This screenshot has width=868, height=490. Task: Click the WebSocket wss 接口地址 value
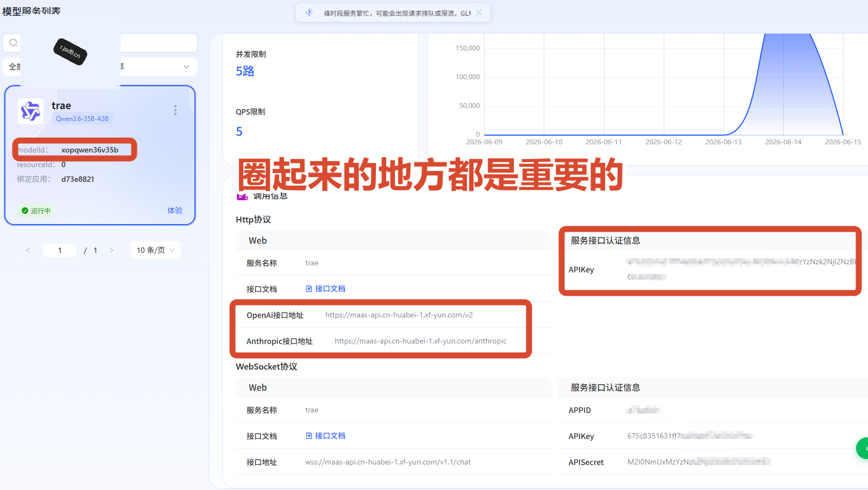coord(388,462)
